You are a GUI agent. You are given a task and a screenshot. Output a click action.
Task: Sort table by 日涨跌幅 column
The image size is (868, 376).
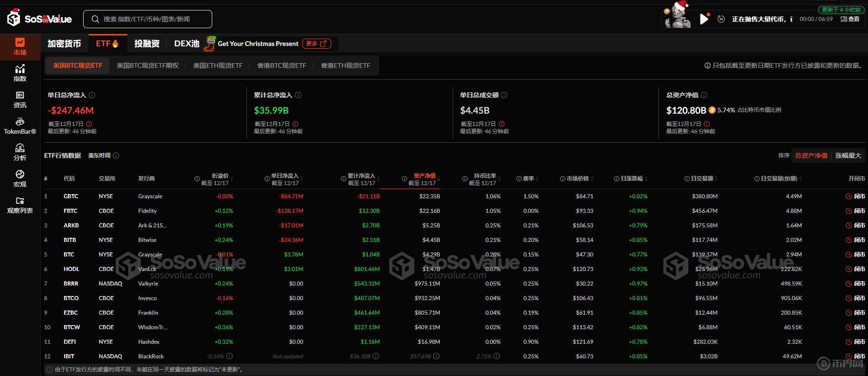coord(631,179)
